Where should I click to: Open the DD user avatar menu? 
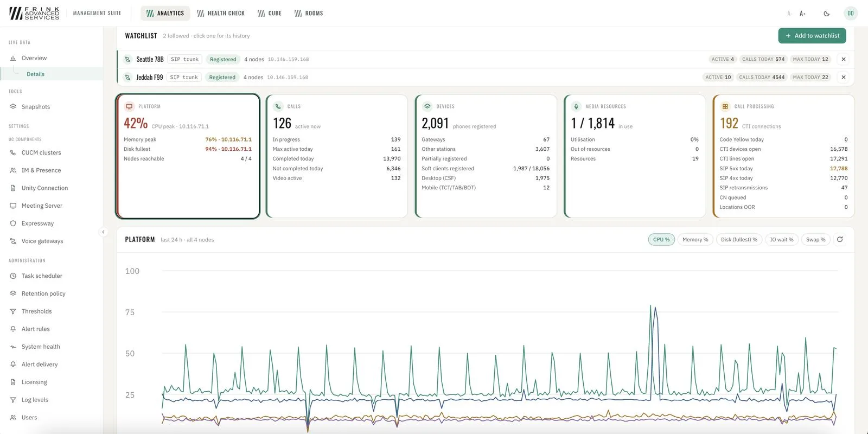tap(850, 13)
